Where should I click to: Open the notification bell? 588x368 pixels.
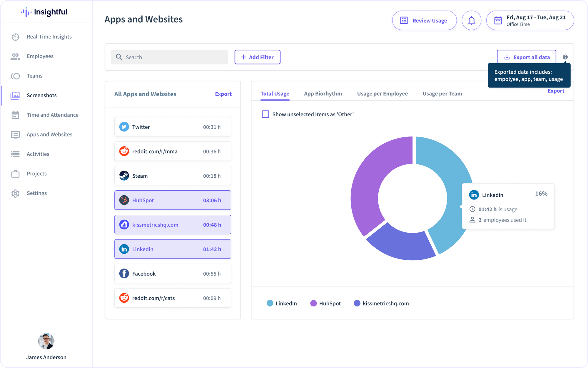tap(471, 20)
